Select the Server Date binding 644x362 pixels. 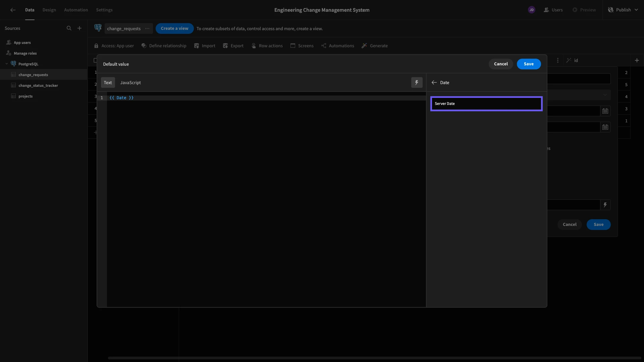486,104
